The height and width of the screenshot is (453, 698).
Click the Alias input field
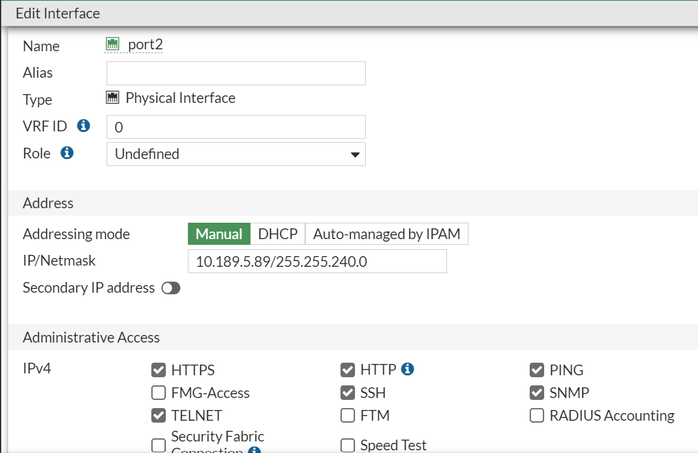235,73
